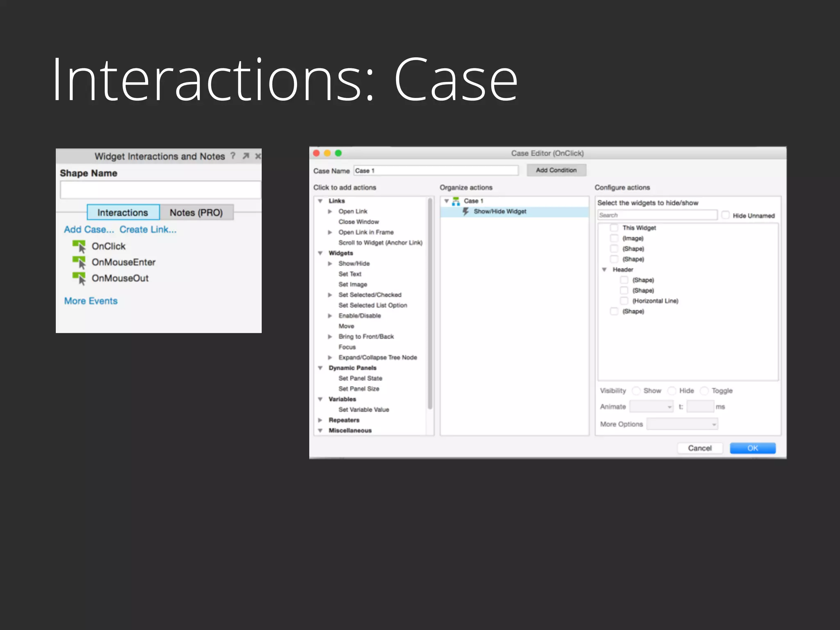Open help question mark in widget panel
This screenshot has height=630, width=840.
(x=233, y=155)
